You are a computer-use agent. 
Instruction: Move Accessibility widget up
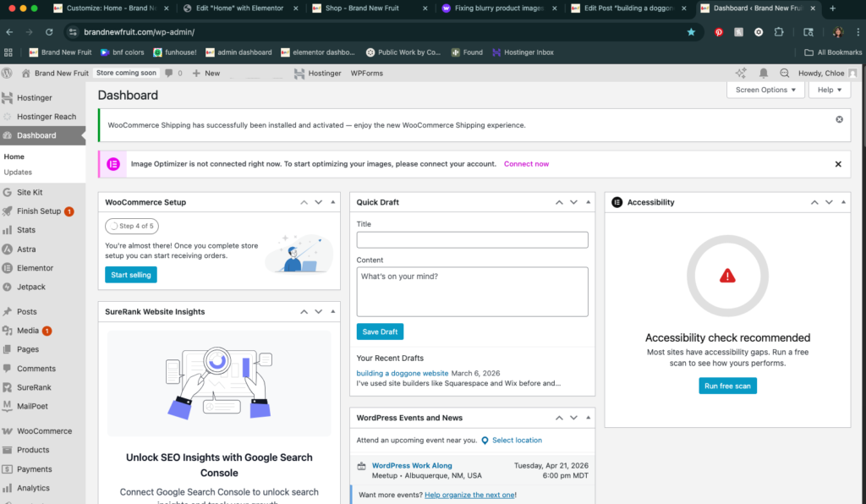(814, 202)
